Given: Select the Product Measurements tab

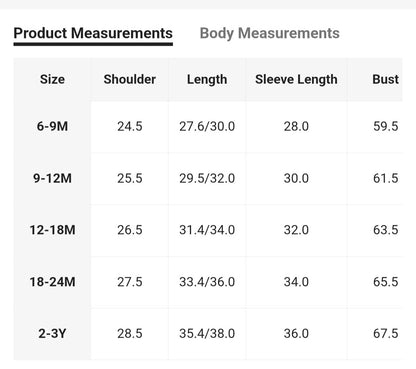Looking at the screenshot, I should click(x=93, y=33).
